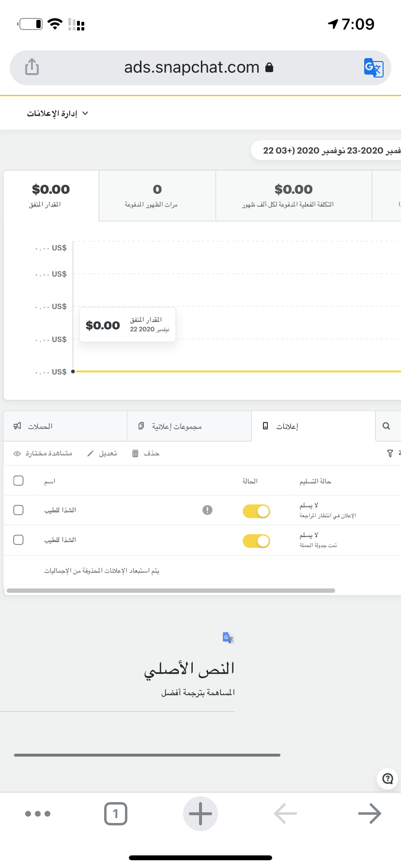The width and height of the screenshot is (401, 868).
Task: Click the filter funnel icon
Action: click(x=390, y=453)
